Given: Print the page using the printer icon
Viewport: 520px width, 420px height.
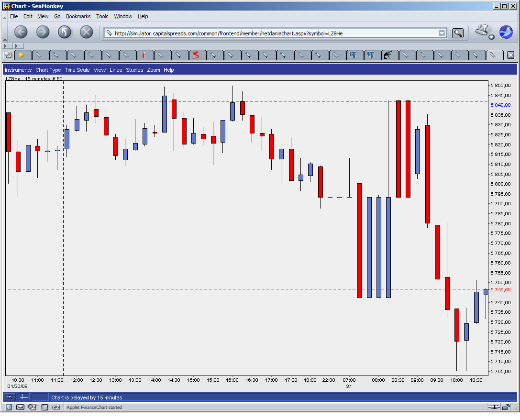Looking at the screenshot, I should point(482,30).
